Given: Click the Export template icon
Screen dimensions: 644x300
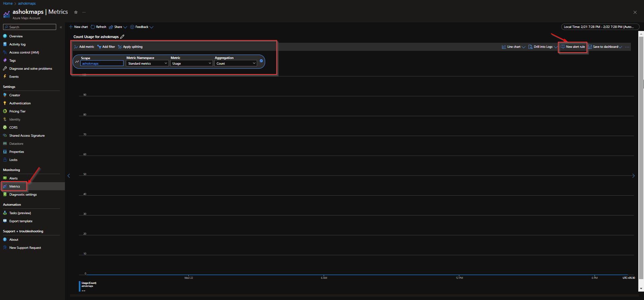Looking at the screenshot, I should tap(5, 221).
